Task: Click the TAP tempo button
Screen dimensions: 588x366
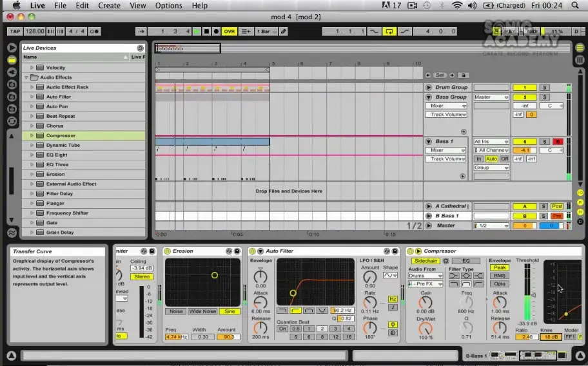Action: point(15,32)
